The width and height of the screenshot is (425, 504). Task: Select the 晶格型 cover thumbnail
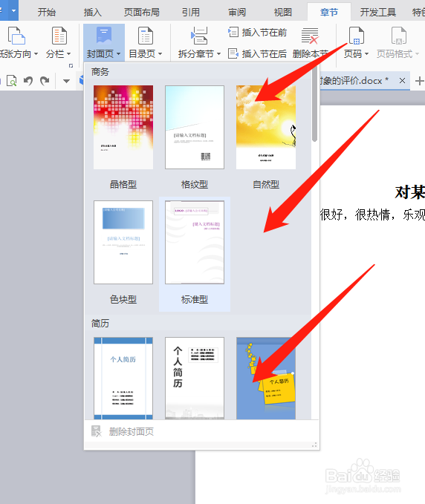coord(123,127)
